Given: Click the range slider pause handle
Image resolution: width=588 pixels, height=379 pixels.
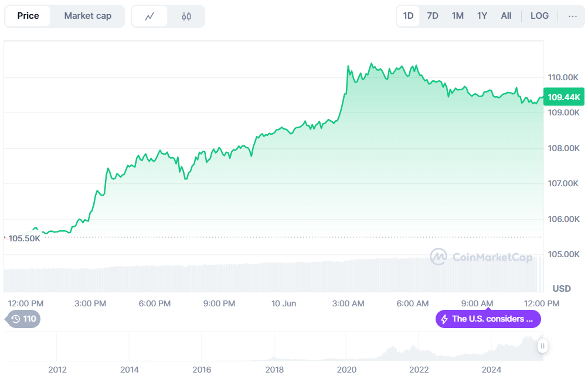Looking at the screenshot, I should pos(543,346).
